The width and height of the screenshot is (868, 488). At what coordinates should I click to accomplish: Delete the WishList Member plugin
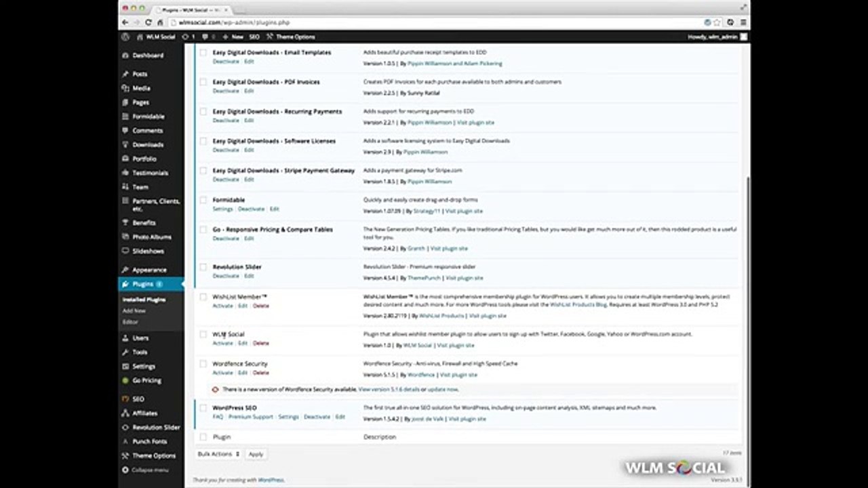(260, 306)
